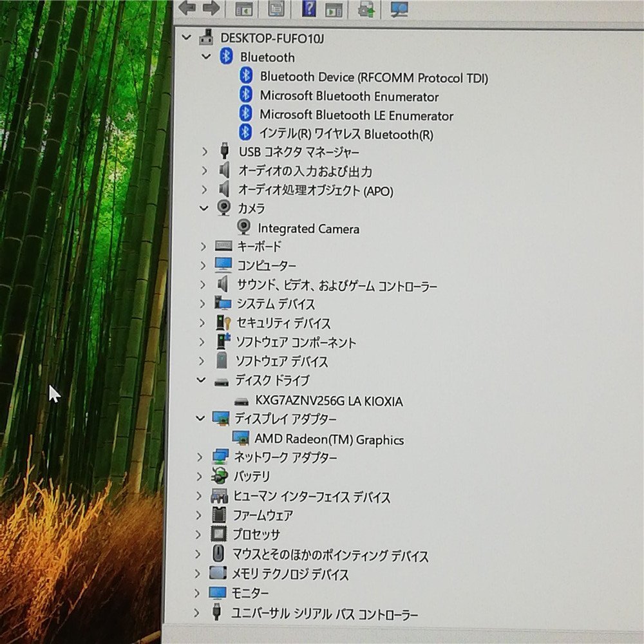Image resolution: width=644 pixels, height=644 pixels.
Task: Click the ヒューマン インターフェイス デバイス icon
Action: click(219, 496)
